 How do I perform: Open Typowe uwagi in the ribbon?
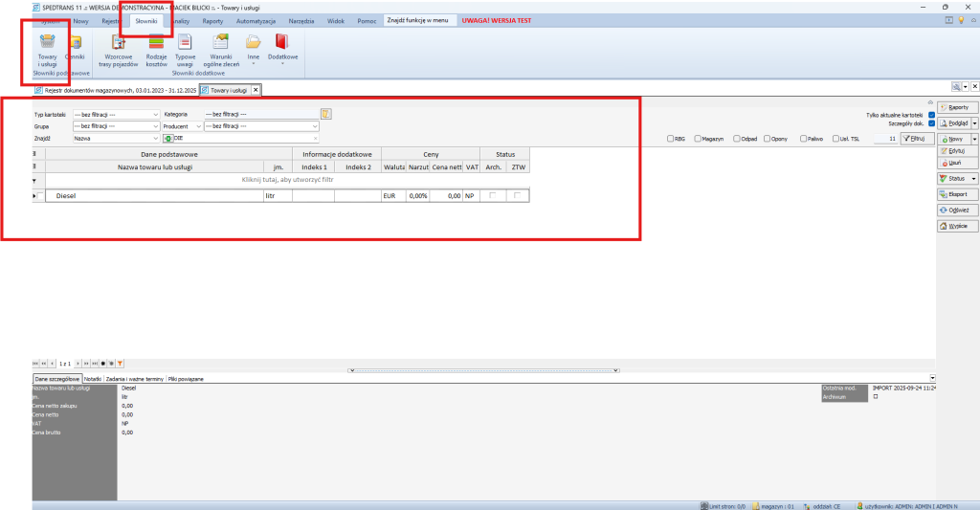186,43
